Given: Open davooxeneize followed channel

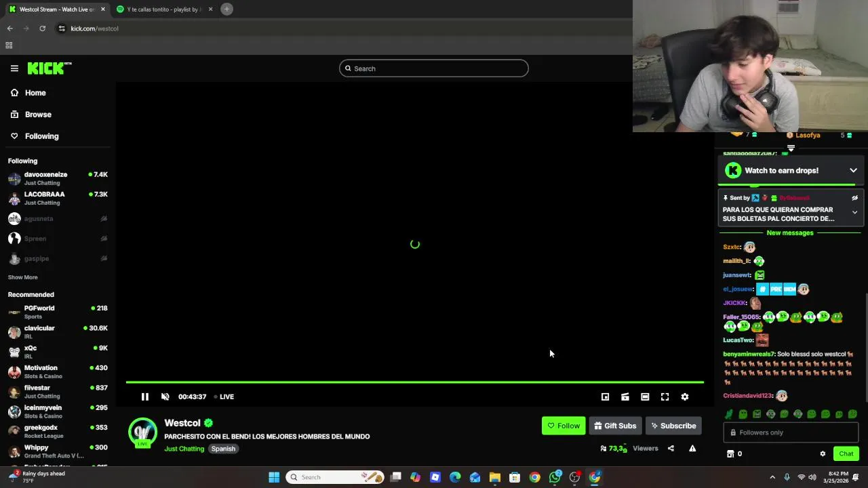Looking at the screenshot, I should click(x=58, y=178).
